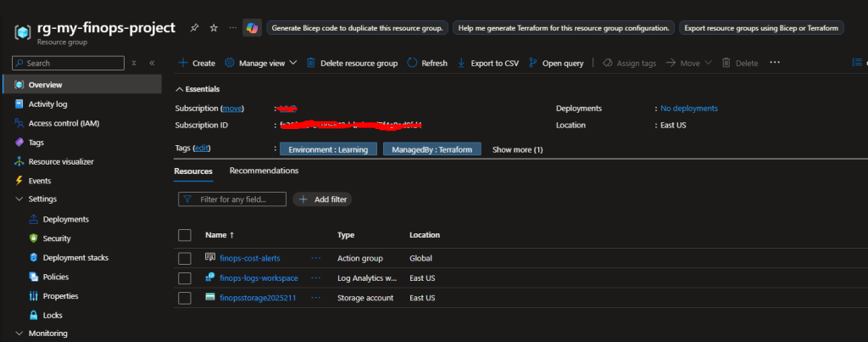This screenshot has width=868, height=342.
Task: Check the finops-cost-alerts row checkbox
Action: point(185,258)
